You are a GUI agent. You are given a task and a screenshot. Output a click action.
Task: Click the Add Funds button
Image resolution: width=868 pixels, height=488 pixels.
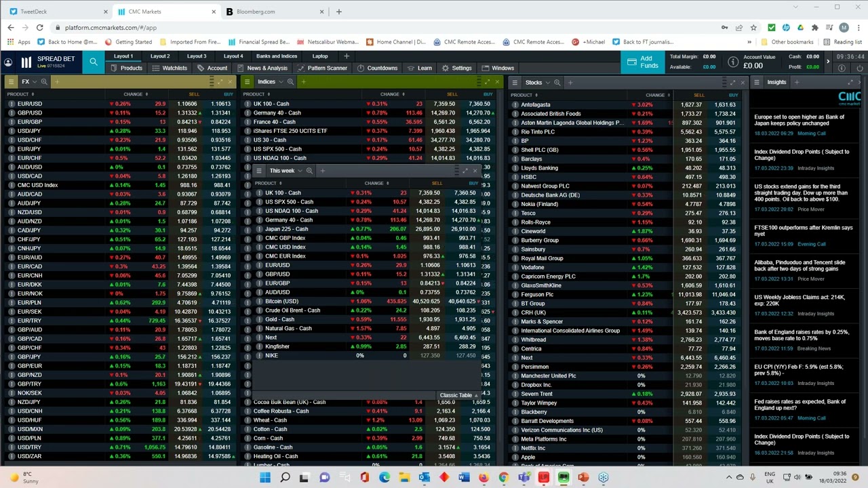click(x=644, y=62)
